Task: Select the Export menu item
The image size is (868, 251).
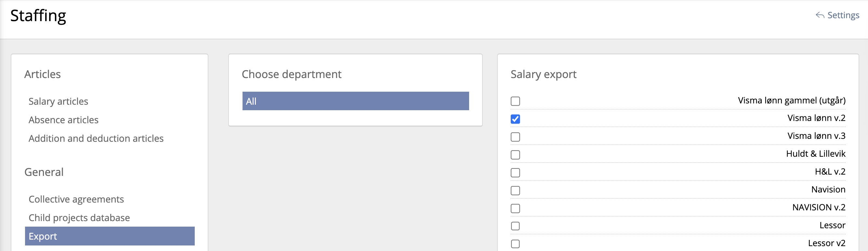Action: coord(110,236)
